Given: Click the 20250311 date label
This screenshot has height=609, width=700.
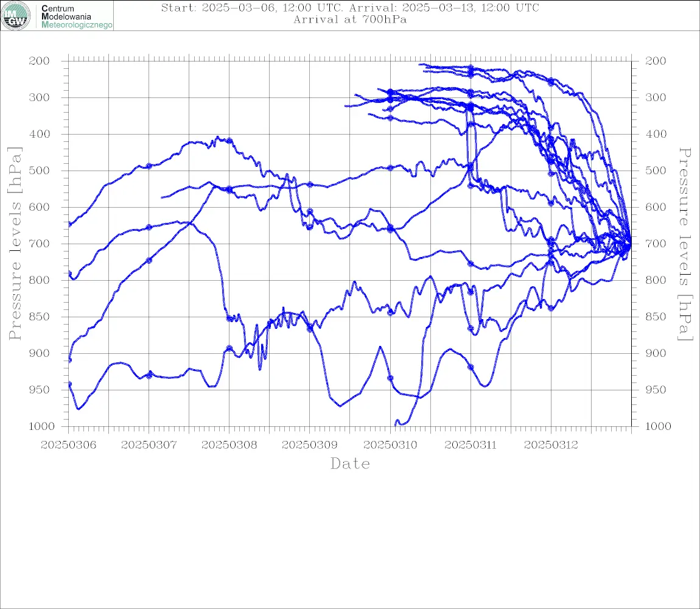Looking at the screenshot, I should [471, 445].
